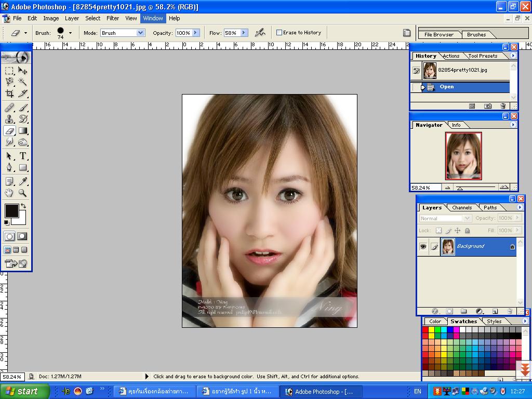Select the Gradient tool
The image size is (532, 399).
(x=23, y=131)
